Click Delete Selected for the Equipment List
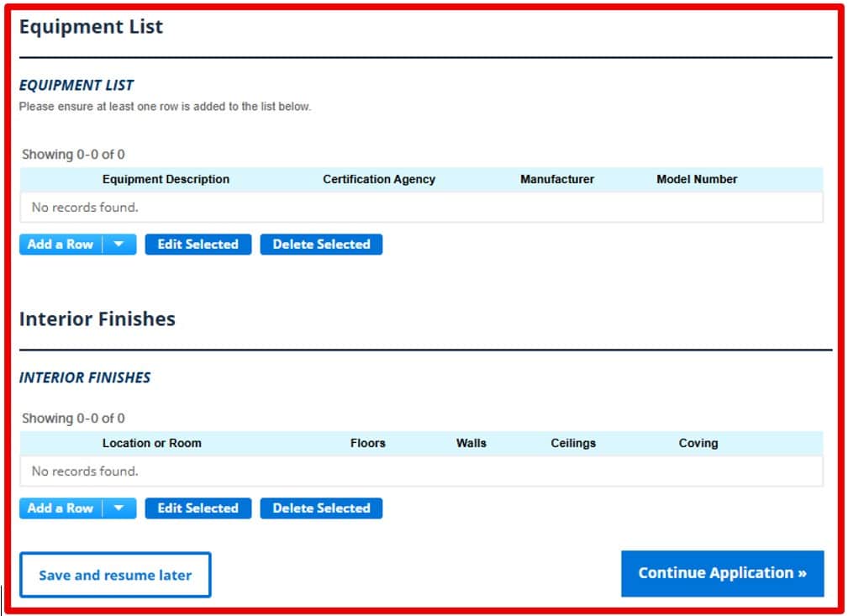Viewport: 848px width, 616px height. 321,245
